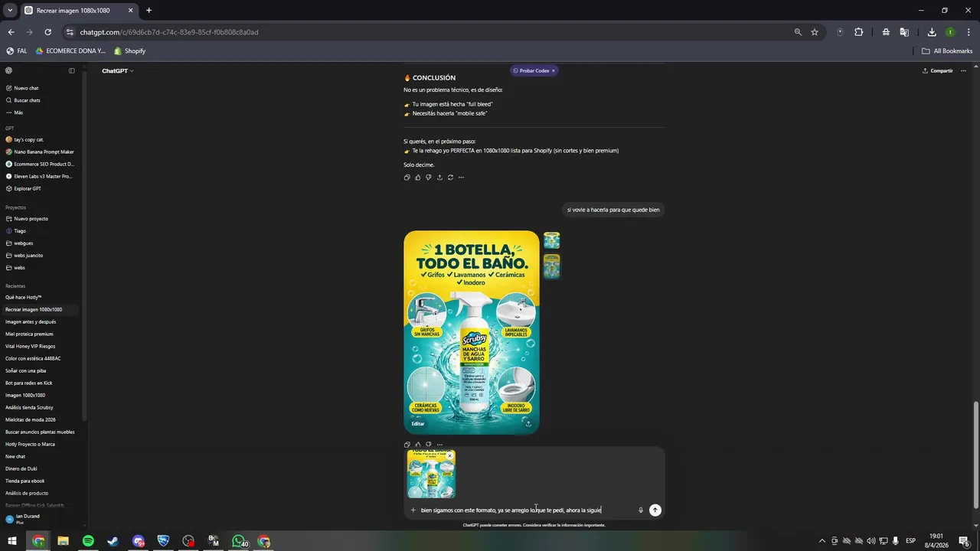This screenshot has height=551, width=980.
Task: Open WhatsApp from the taskbar
Action: [x=239, y=541]
